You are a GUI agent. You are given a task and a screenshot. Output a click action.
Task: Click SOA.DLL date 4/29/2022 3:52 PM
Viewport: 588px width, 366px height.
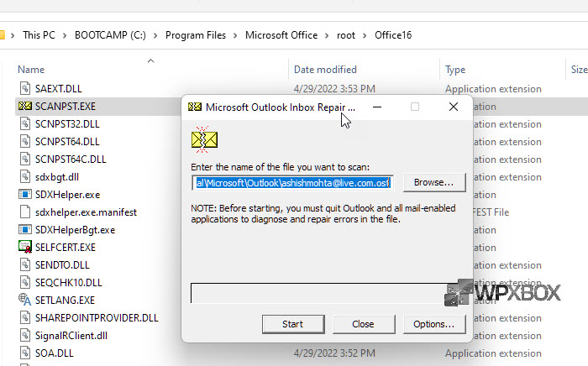(x=334, y=353)
